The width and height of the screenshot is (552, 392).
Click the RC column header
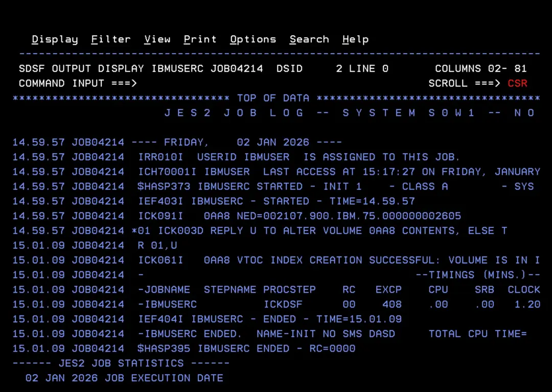(349, 290)
